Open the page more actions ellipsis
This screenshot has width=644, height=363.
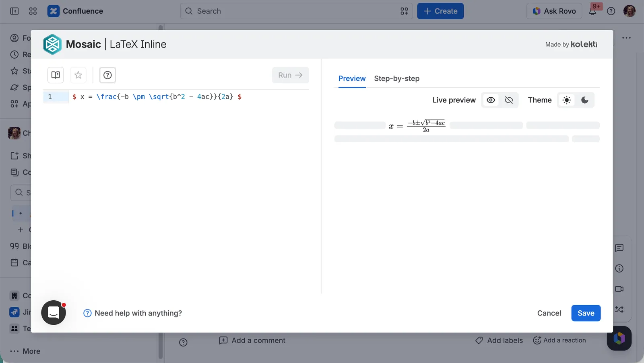click(626, 38)
